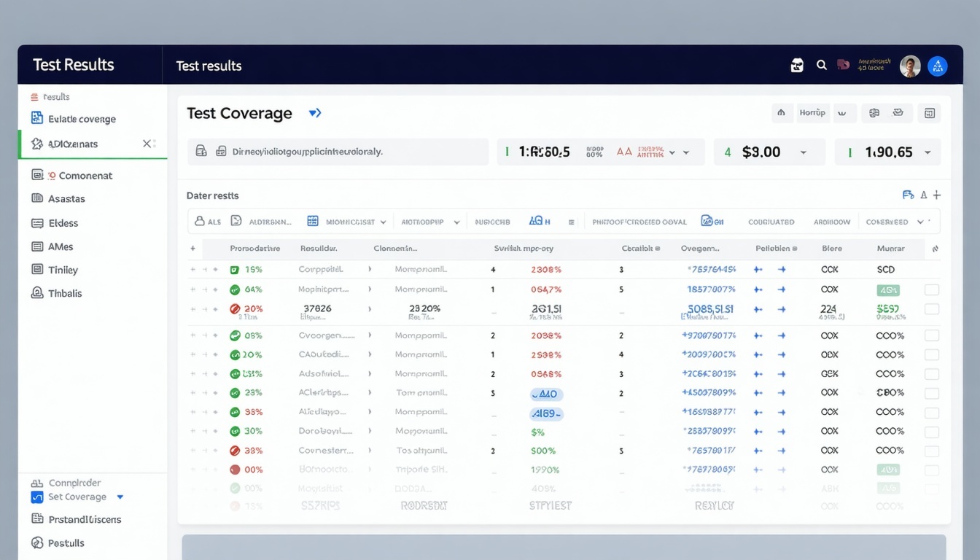Expand the Test Coverage title dropdown
This screenshot has width=980, height=560.
click(x=315, y=113)
